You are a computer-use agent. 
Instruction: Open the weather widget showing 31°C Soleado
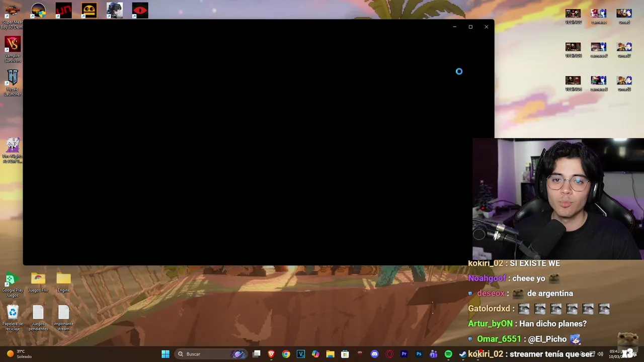coord(19,354)
